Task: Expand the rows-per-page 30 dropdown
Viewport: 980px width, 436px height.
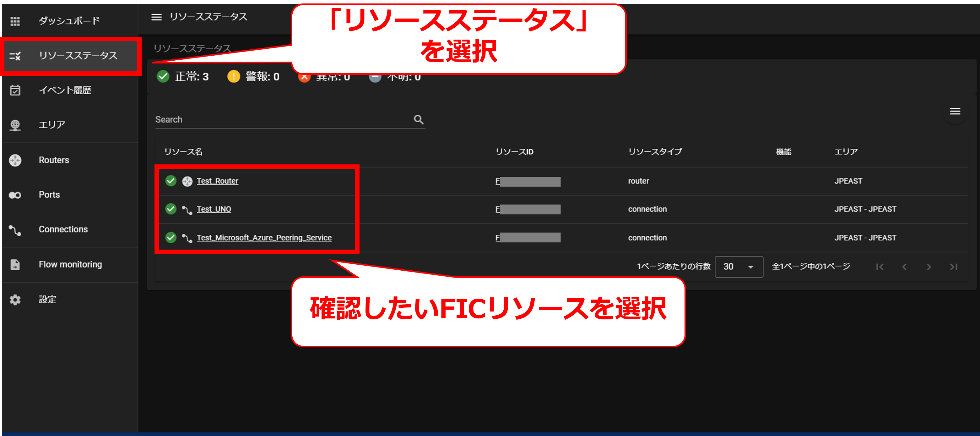Action: [x=739, y=267]
